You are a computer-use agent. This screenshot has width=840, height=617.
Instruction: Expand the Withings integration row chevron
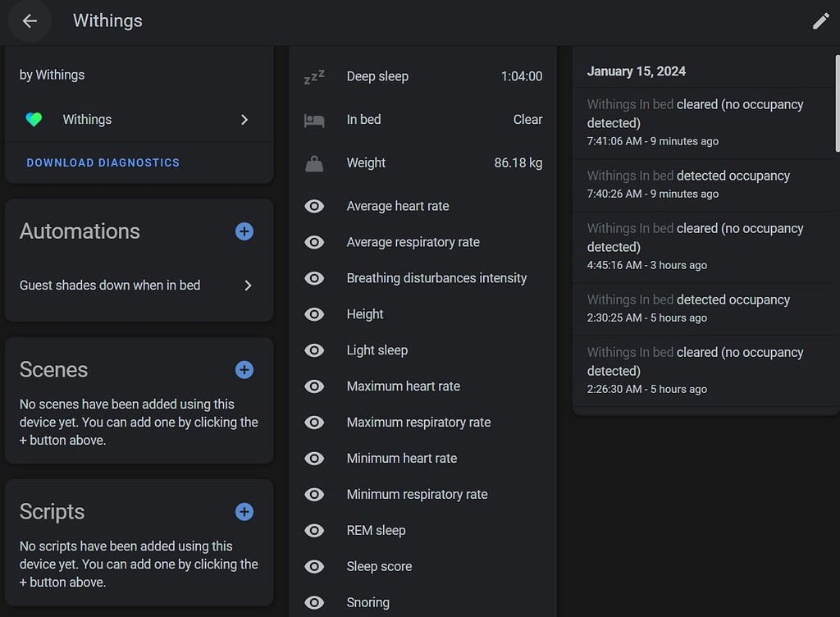[x=244, y=119]
